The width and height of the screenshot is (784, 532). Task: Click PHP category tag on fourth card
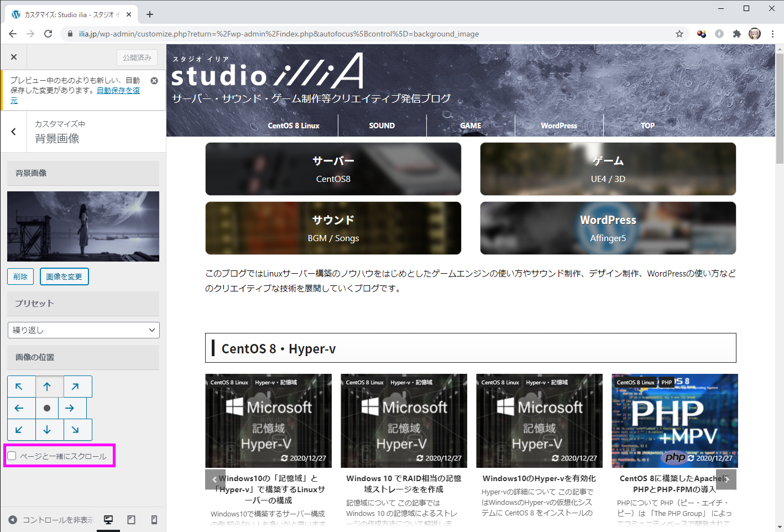[x=667, y=382]
